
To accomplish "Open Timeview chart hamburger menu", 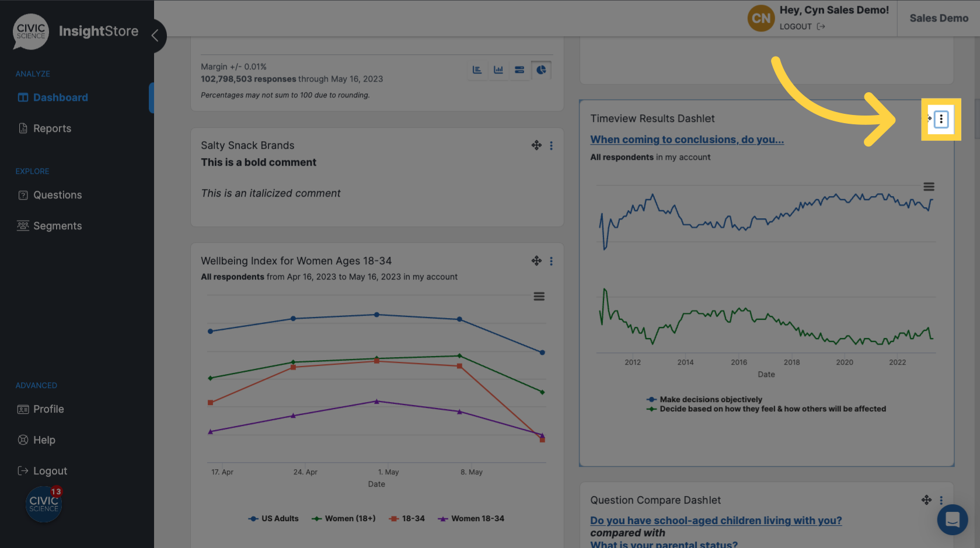I will pyautogui.click(x=929, y=187).
